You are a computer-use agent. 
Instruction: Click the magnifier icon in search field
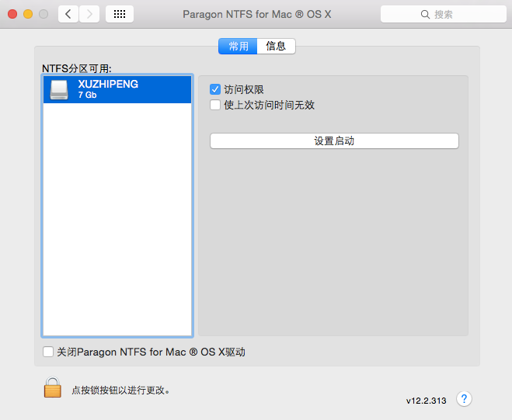(425, 14)
